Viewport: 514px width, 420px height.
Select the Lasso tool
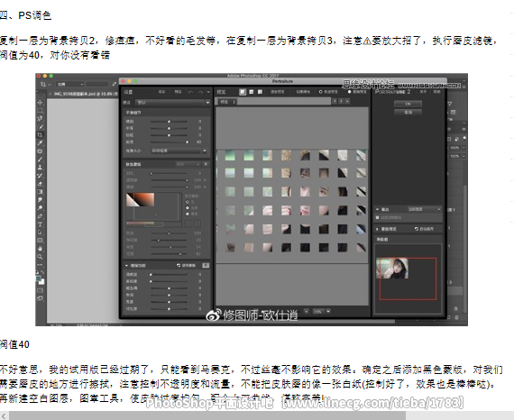[x=40, y=119]
